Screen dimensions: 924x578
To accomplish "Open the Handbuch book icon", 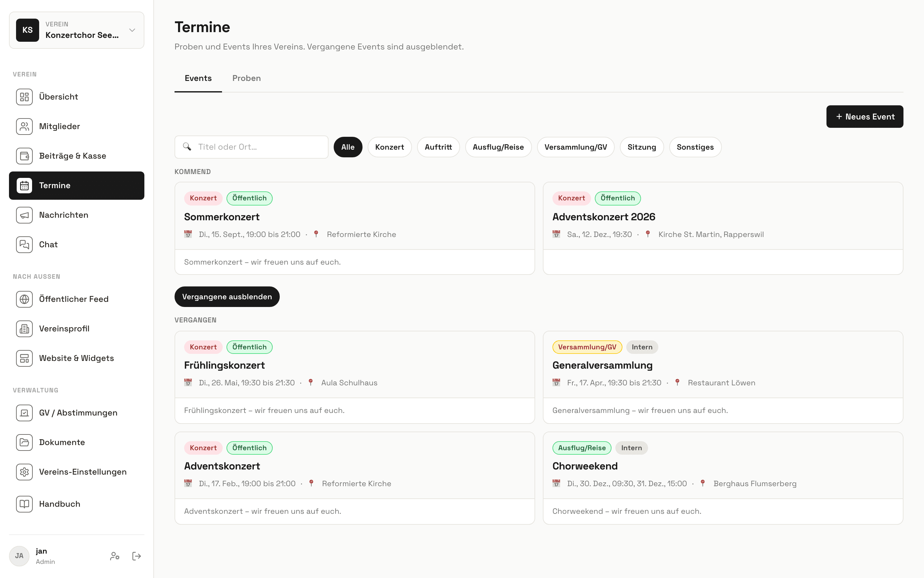I will (24, 504).
